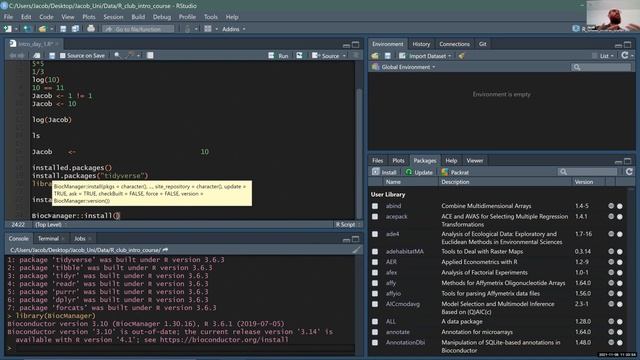Open the Connections tab
This screenshot has width=640, height=360.
pos(454,44)
